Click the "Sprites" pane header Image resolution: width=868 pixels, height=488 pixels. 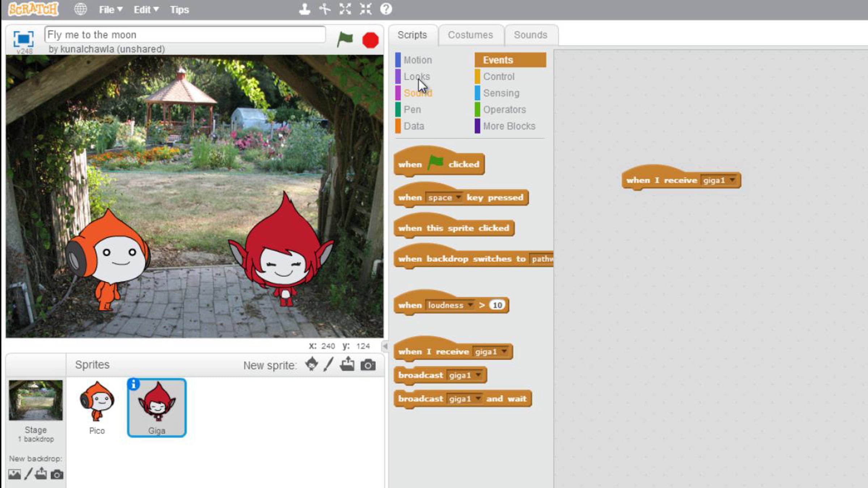click(x=92, y=364)
